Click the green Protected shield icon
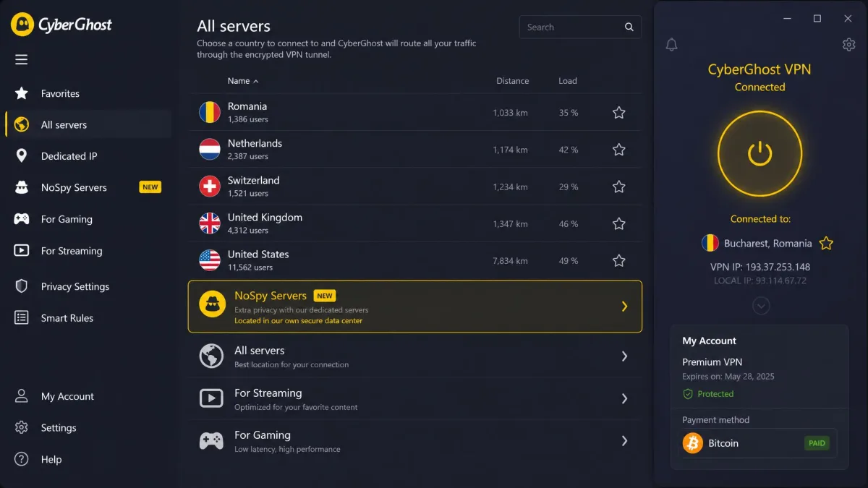This screenshot has height=488, width=868. (x=688, y=394)
